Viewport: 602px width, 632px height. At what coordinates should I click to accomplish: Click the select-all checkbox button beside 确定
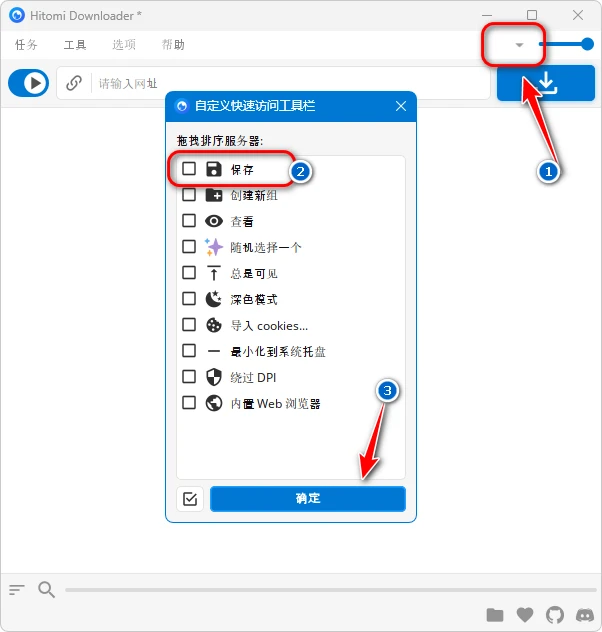click(190, 499)
